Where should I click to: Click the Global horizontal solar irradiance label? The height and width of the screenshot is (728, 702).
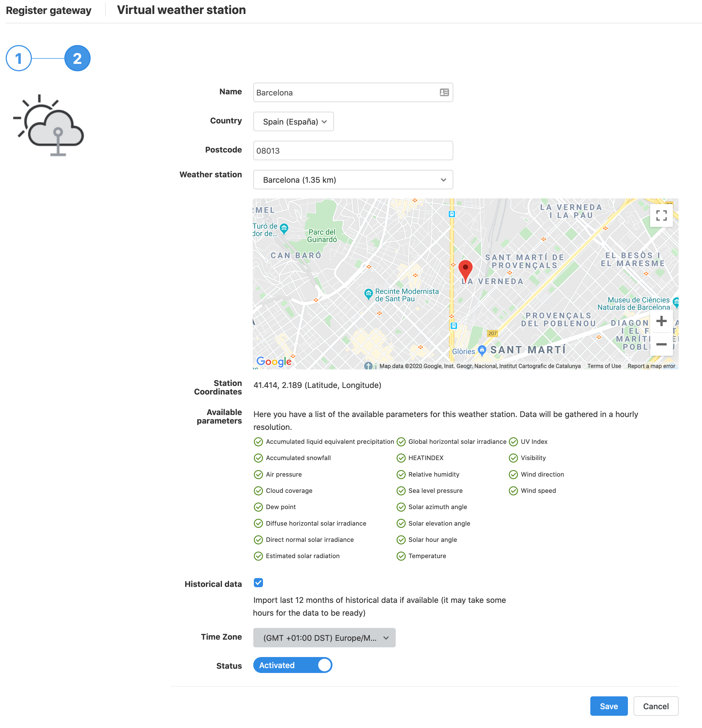pyautogui.click(x=457, y=442)
